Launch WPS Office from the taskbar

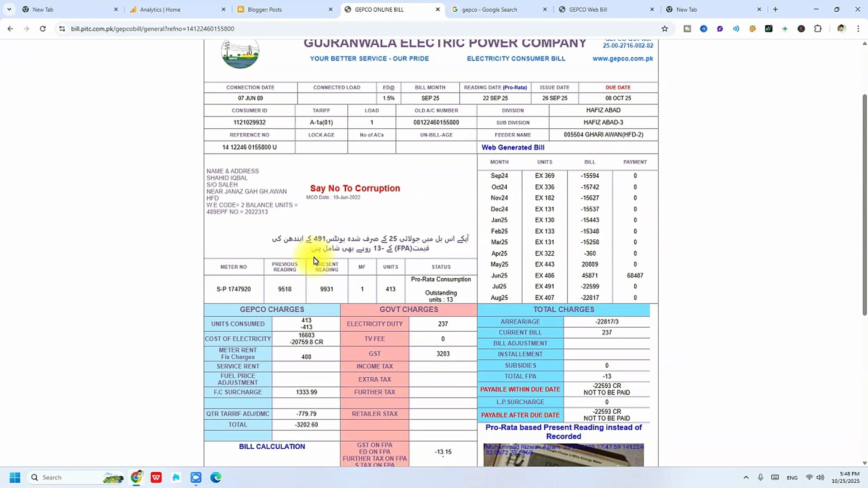click(156, 477)
